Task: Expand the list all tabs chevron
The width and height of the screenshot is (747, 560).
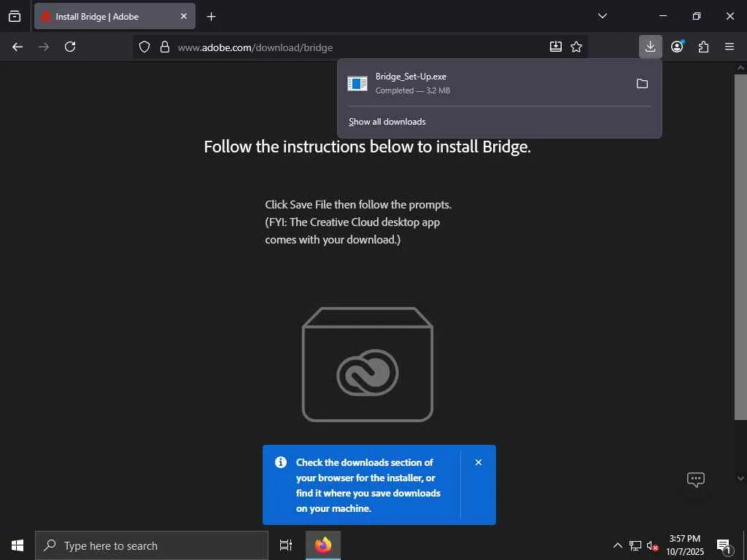Action: coord(602,16)
